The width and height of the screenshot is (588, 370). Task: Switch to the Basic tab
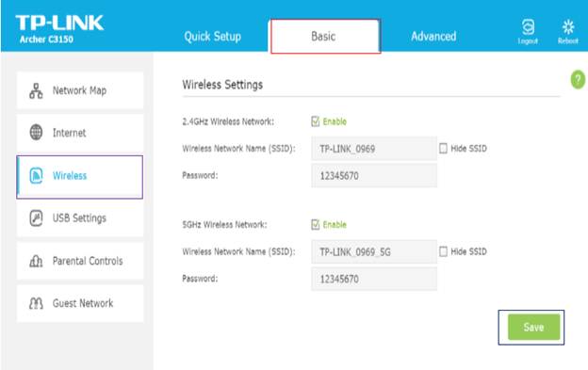coord(325,37)
